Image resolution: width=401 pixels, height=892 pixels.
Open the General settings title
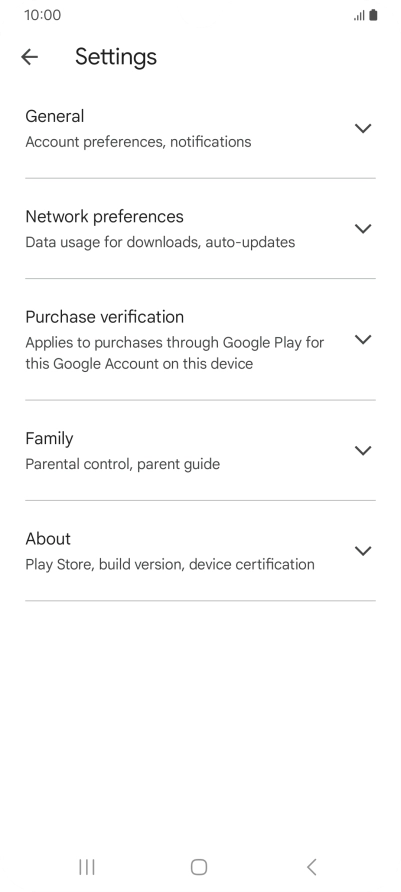55,116
